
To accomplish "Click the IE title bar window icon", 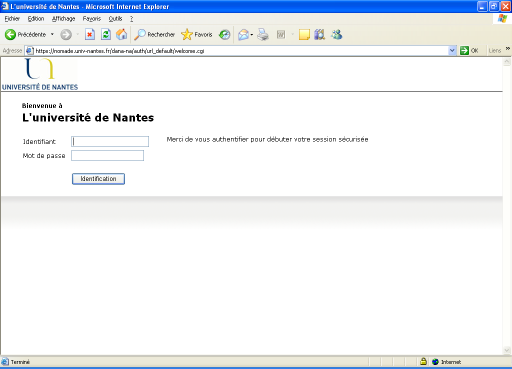I will pos(5,6).
